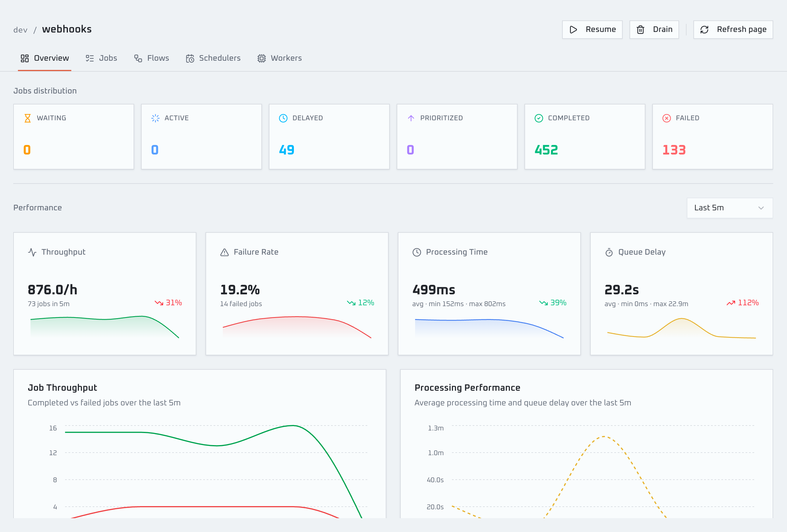This screenshot has height=532, width=787.
Task: Click the Completed checkmark icon
Action: click(539, 118)
